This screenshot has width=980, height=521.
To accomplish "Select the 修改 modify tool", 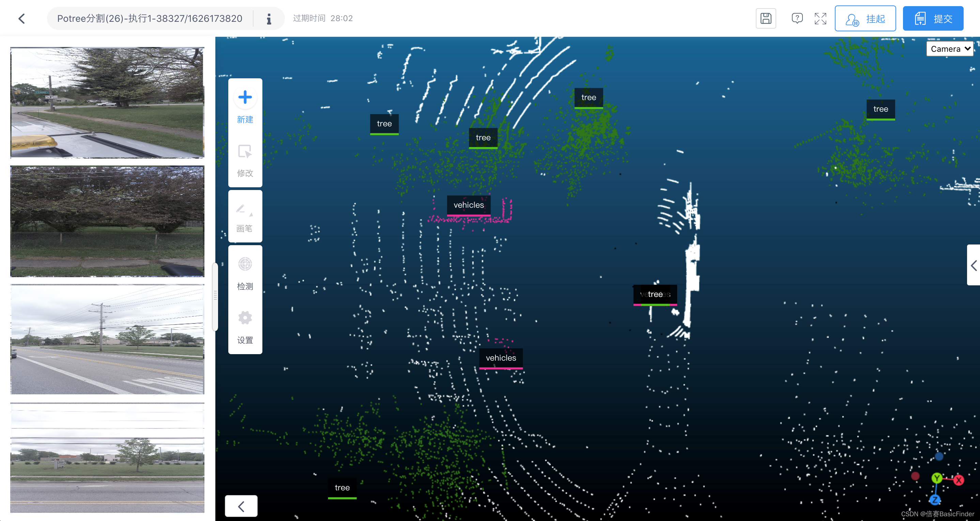I will 245,152.
